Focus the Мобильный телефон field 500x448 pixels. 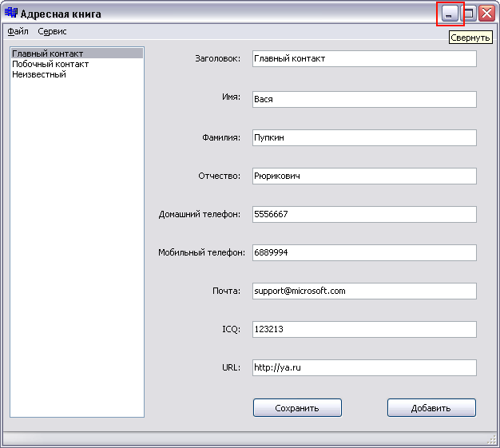click(363, 252)
